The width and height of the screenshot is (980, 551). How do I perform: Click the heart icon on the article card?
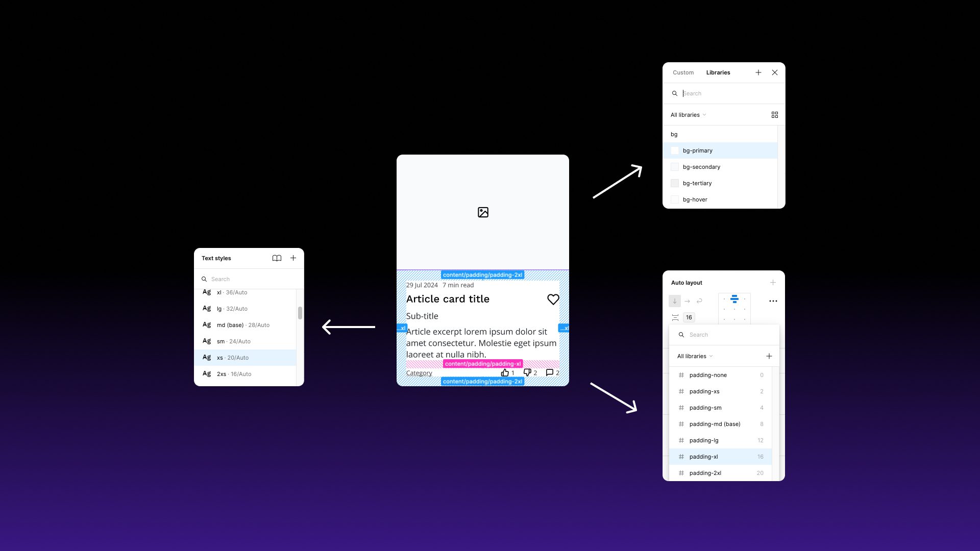(x=553, y=299)
